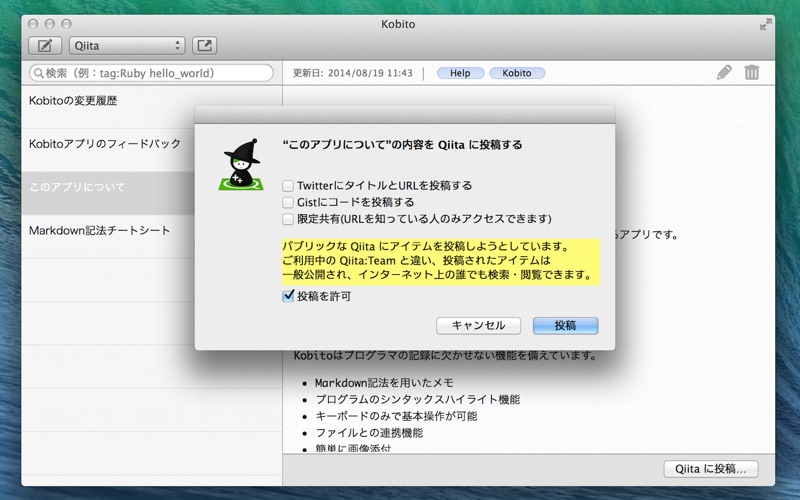
Task: Click the search magnifier icon
Action: pos(39,73)
